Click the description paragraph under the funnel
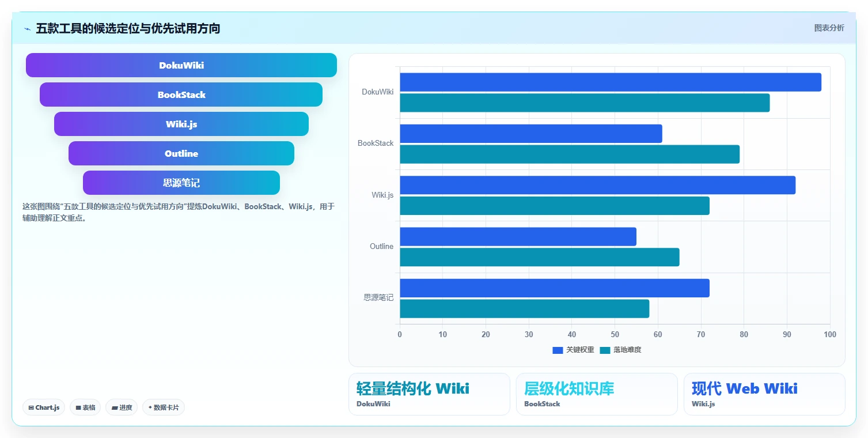The width and height of the screenshot is (868, 438). (179, 212)
